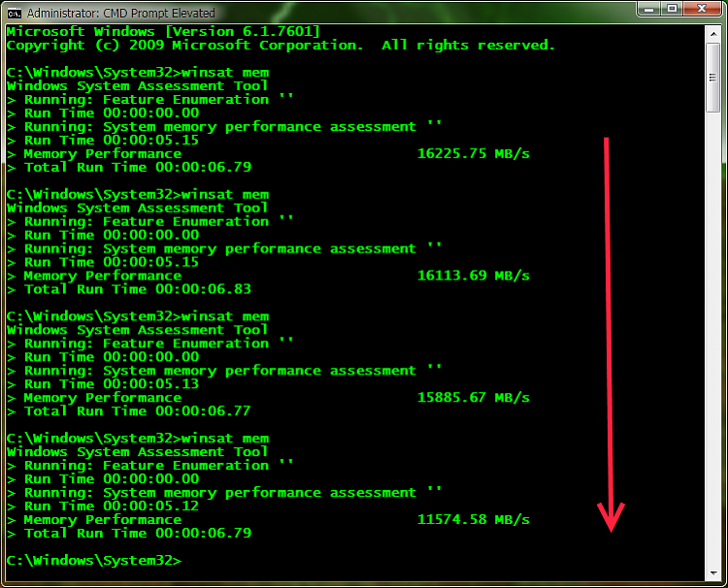Click 'Microsoft Windows [Version 6.1.7601]' line
The image size is (728, 588).
[163, 32]
